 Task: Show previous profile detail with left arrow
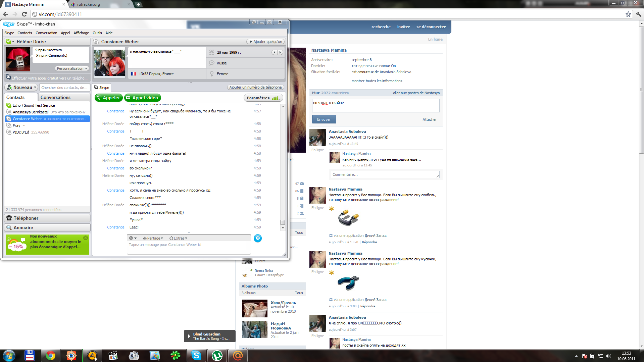[x=275, y=52]
